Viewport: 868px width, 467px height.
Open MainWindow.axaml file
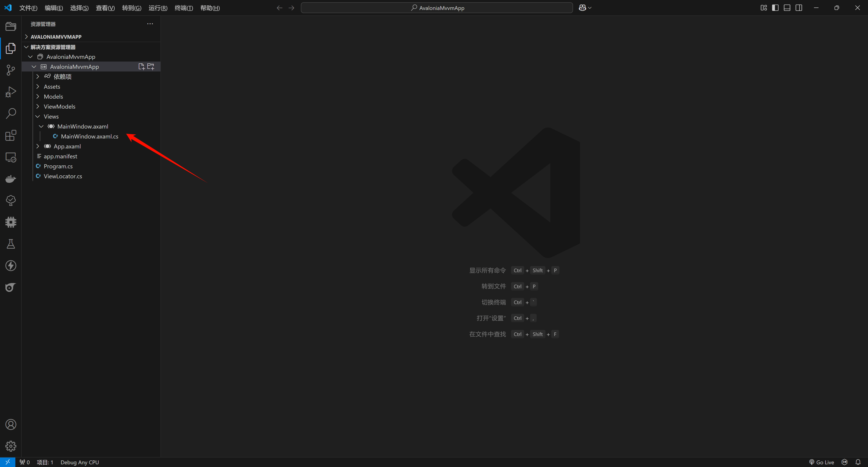click(83, 126)
